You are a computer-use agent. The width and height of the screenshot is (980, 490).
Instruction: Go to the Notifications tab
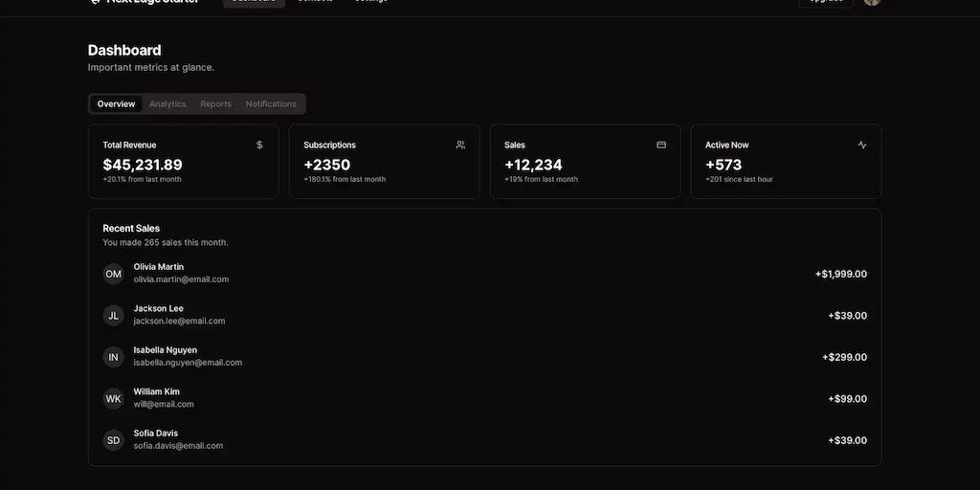pyautogui.click(x=271, y=103)
